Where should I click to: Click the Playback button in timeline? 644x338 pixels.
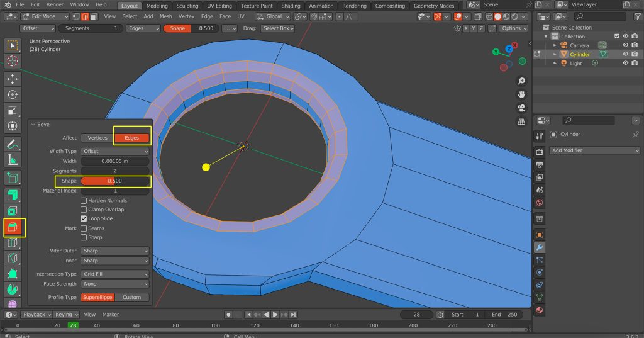point(36,315)
